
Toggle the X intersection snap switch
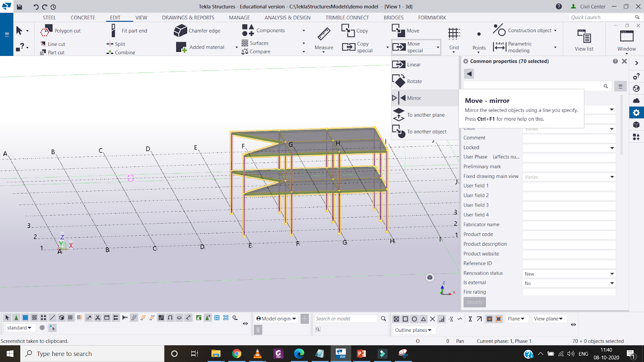tap(432, 319)
